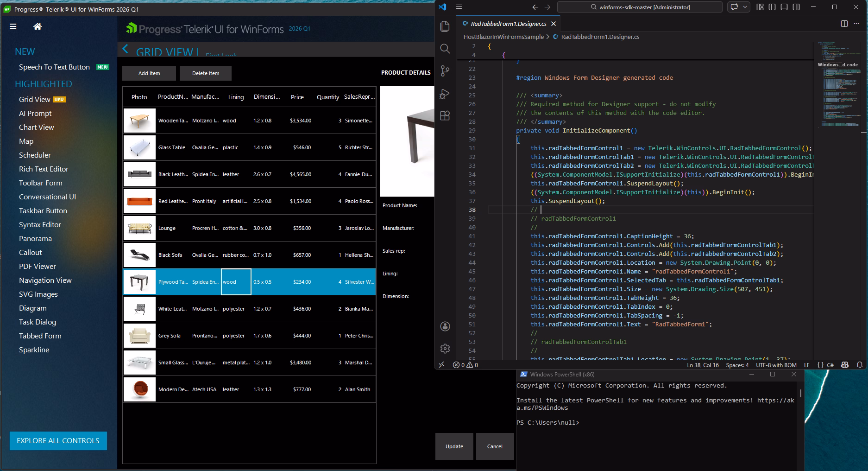The width and height of the screenshot is (868, 471).
Task: Close the RadTabbedForm1.Designer.cs tab
Action: click(x=554, y=24)
